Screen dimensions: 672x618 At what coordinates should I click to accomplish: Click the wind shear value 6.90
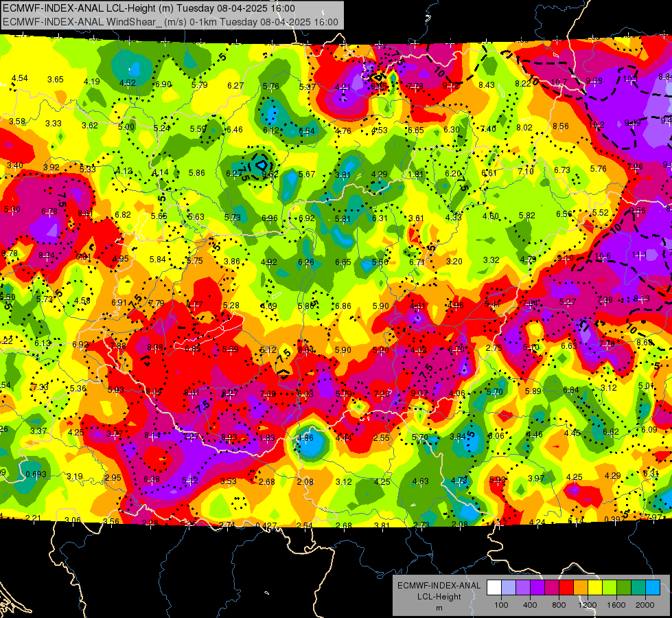[163, 84]
